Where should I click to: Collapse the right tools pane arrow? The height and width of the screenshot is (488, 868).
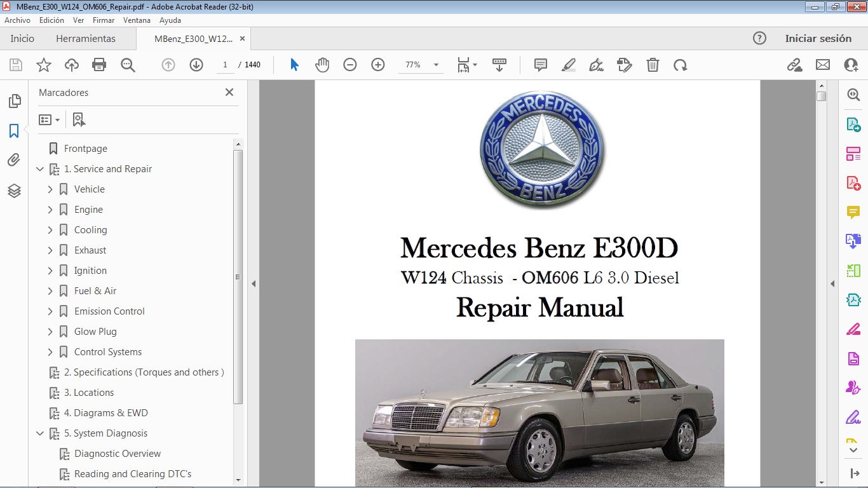pyautogui.click(x=832, y=283)
